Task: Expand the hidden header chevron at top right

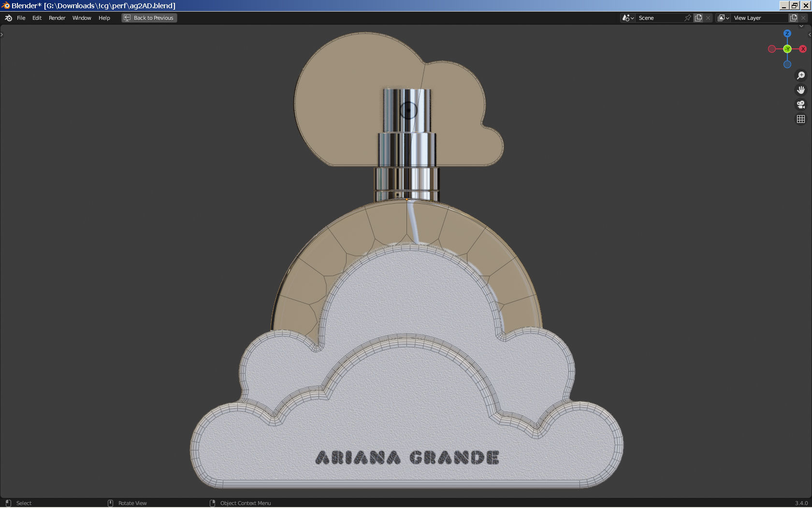Action: coord(801,27)
